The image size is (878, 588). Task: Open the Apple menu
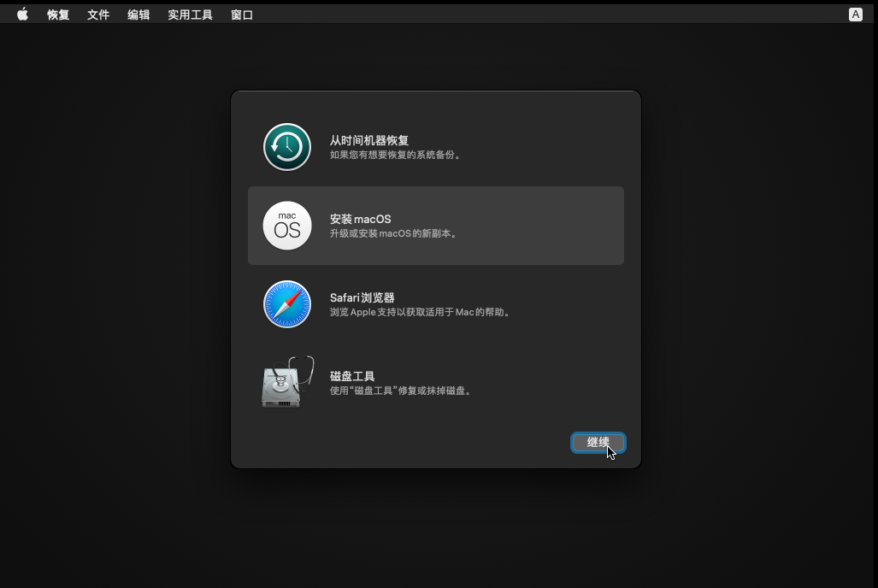22,15
